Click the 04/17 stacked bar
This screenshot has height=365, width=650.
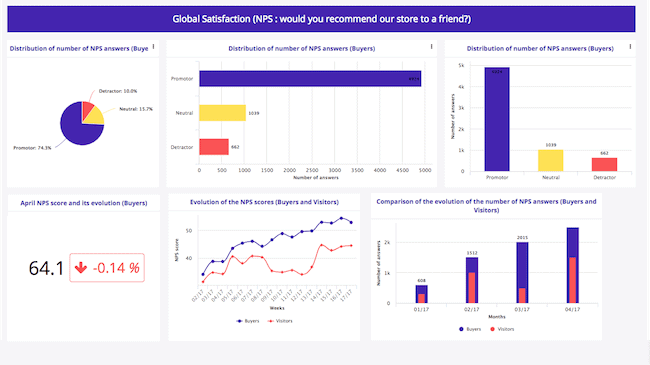(572, 265)
